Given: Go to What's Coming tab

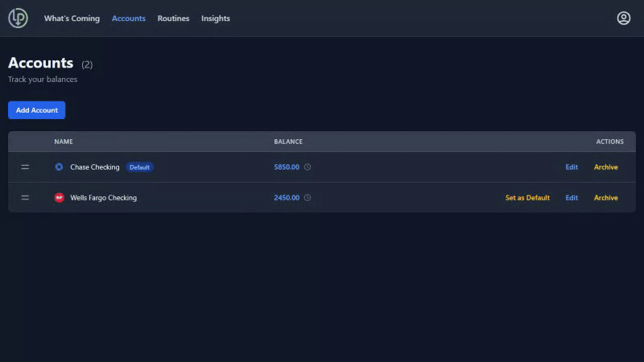Looking at the screenshot, I should click(x=72, y=19).
